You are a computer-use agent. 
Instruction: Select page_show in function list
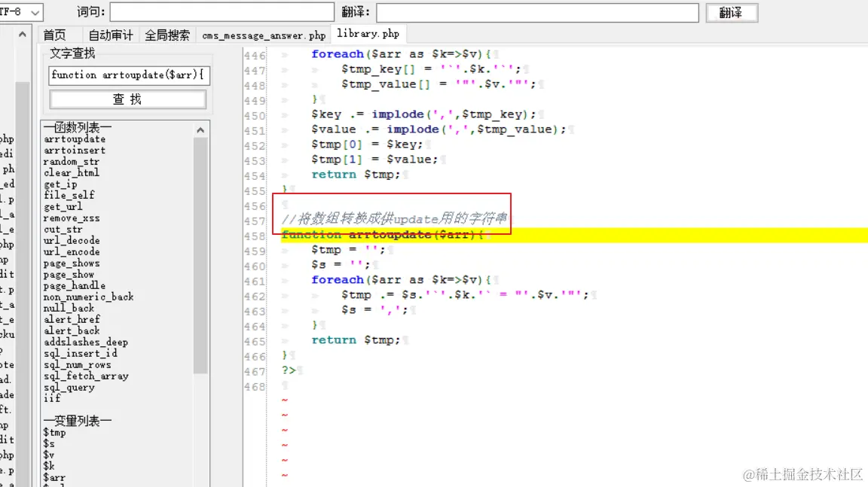pyautogui.click(x=69, y=274)
